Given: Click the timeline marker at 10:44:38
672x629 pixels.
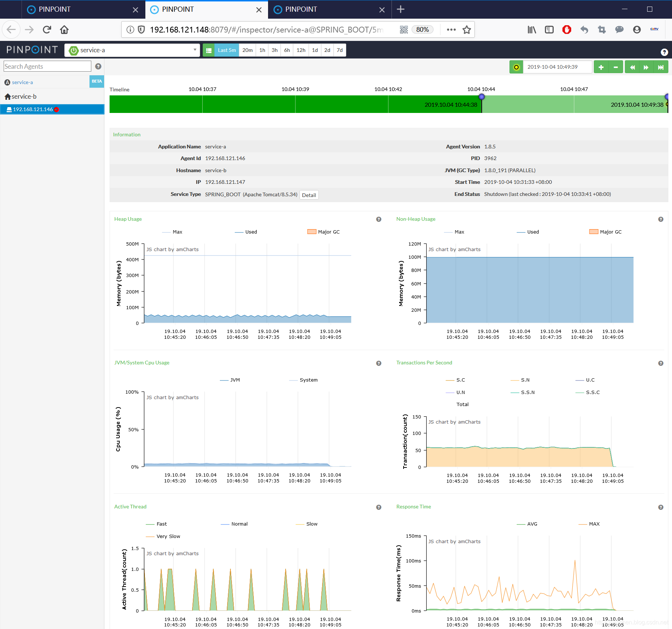Looking at the screenshot, I should (x=482, y=97).
